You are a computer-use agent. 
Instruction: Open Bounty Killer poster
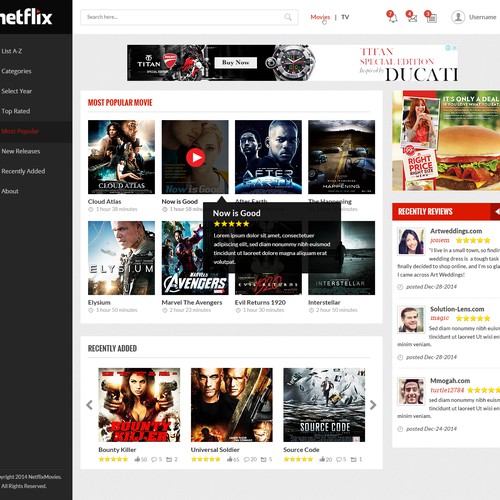pos(139,405)
